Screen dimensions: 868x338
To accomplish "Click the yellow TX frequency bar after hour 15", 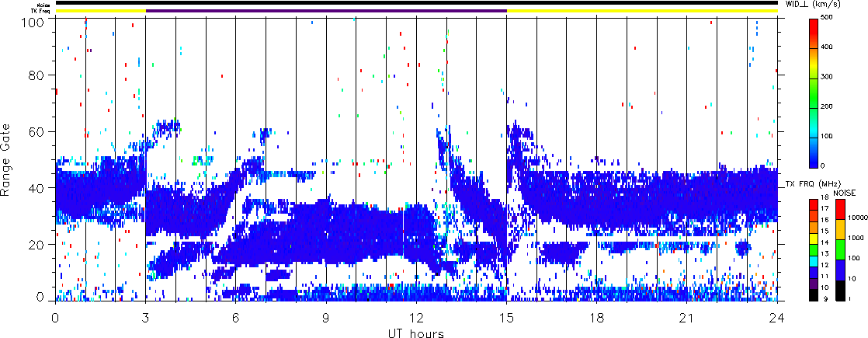I will (x=642, y=11).
